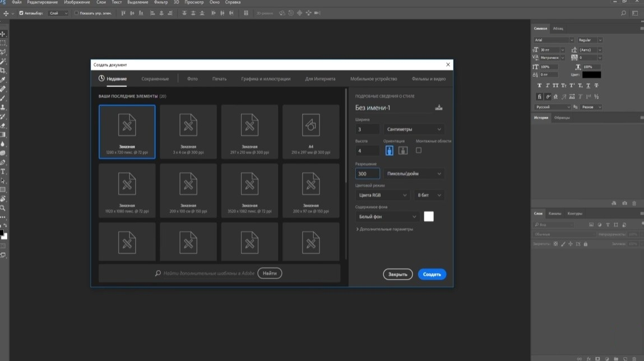Screen dimensions: 644x361
Task: Select the Lasso tool
Action: (x=3, y=52)
